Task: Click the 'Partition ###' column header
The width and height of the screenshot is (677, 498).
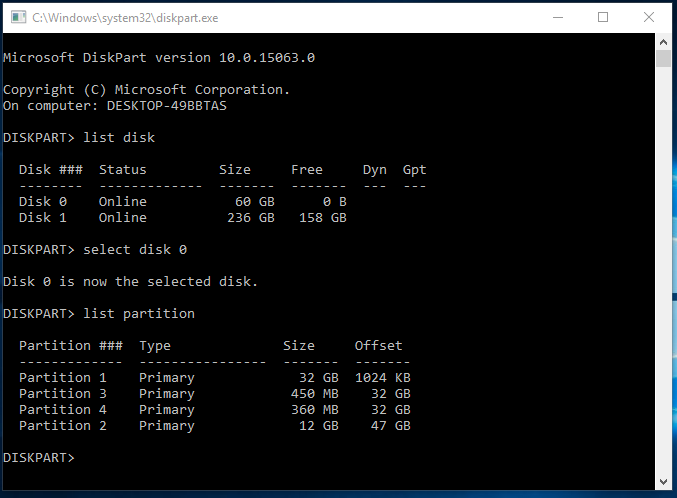Action: pyautogui.click(x=71, y=346)
